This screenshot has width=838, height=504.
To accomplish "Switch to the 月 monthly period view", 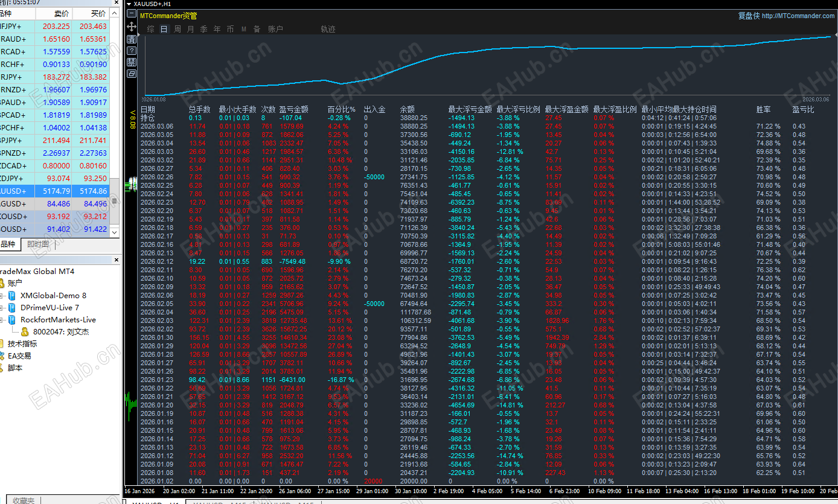I will point(191,29).
